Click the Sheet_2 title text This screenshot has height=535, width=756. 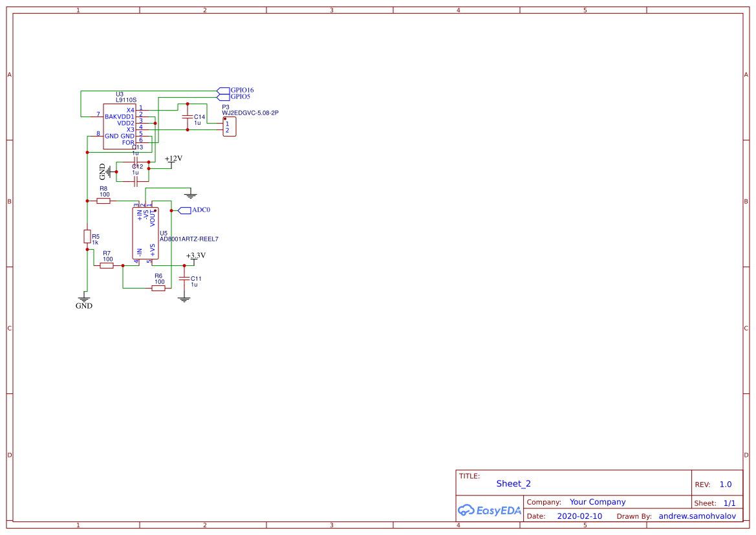click(513, 483)
